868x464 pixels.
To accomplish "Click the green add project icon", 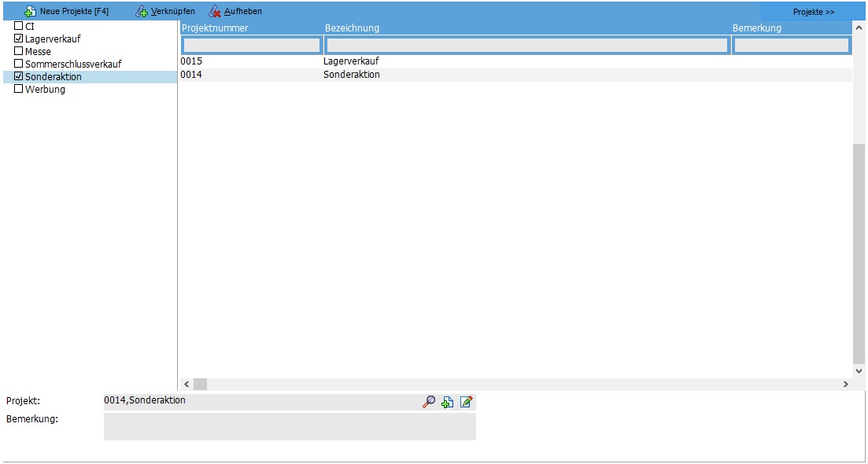I will click(447, 402).
